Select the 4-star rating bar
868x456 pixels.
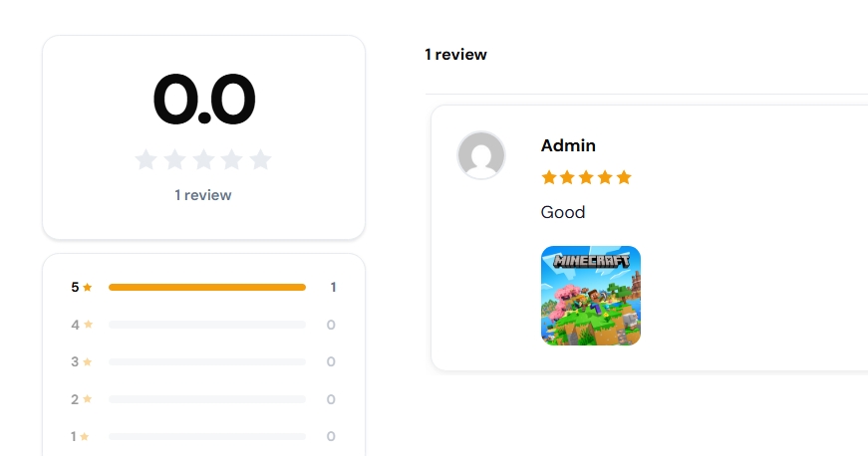point(206,325)
